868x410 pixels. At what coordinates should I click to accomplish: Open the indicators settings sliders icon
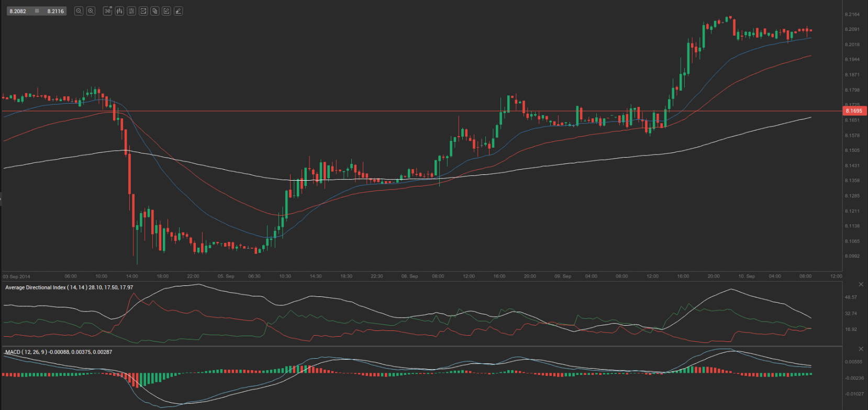coord(131,11)
